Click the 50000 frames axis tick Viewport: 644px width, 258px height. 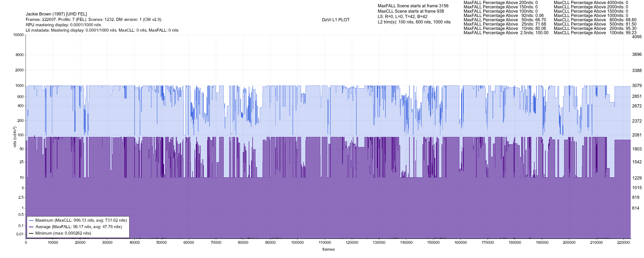pos(161,243)
